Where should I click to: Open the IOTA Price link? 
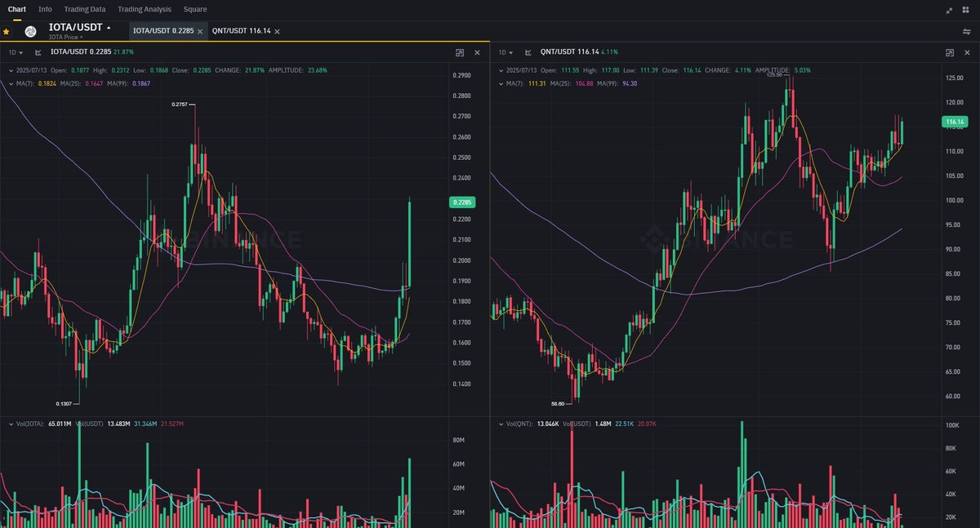(65, 38)
